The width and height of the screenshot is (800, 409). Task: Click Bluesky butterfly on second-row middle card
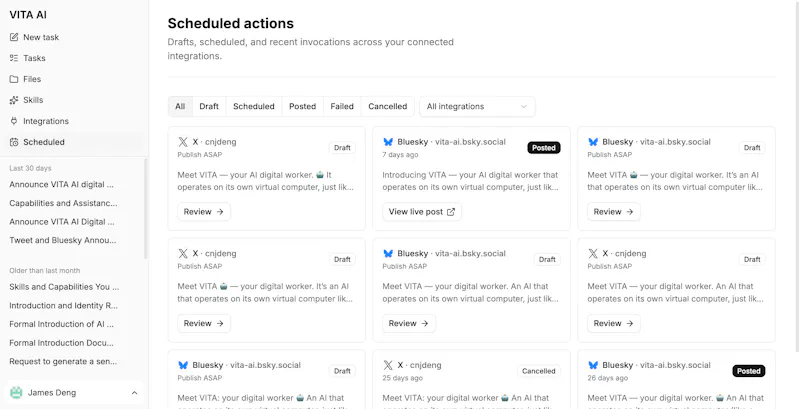388,253
